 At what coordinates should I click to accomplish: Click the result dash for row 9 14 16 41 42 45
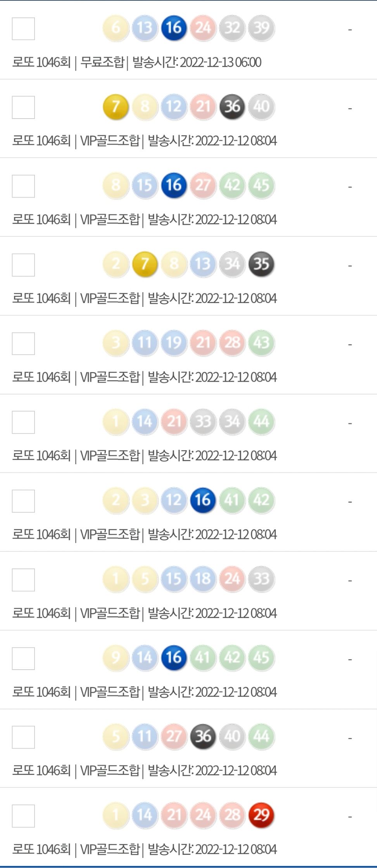tap(350, 659)
